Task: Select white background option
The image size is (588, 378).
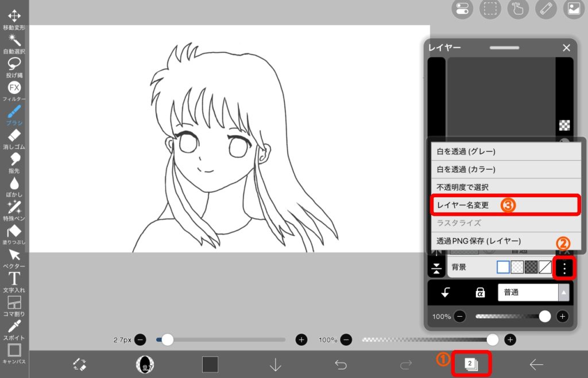Action: coord(503,267)
